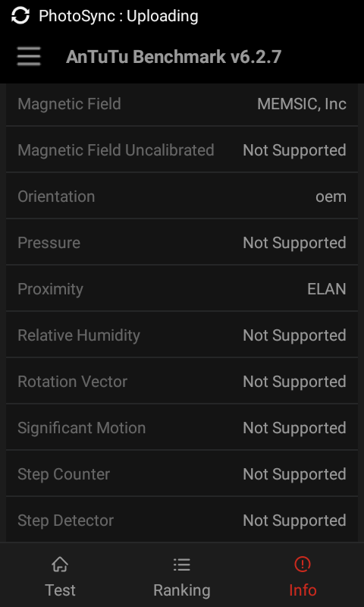The height and width of the screenshot is (607, 364).
Task: Select the Pressure sensor row
Action: 182,242
